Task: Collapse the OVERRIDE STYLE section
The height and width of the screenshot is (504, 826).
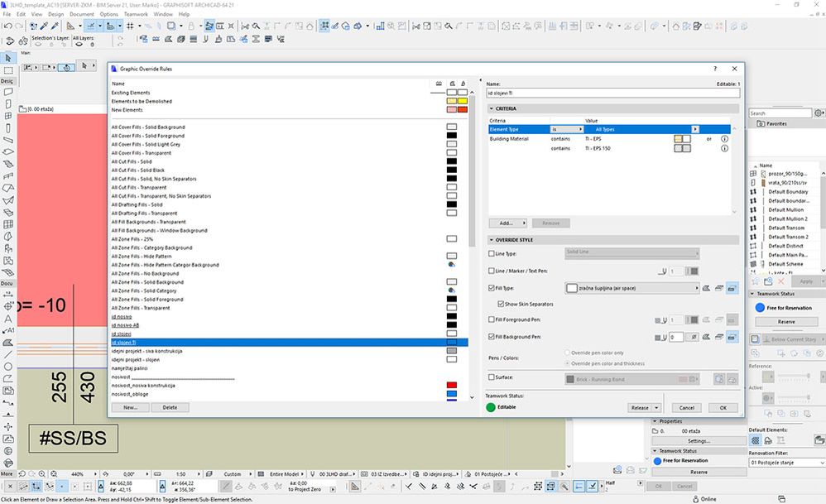Action: coord(492,240)
